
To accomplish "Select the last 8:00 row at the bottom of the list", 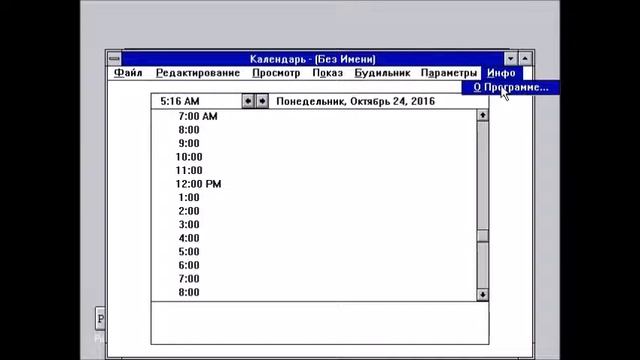I will pyautogui.click(x=314, y=292).
